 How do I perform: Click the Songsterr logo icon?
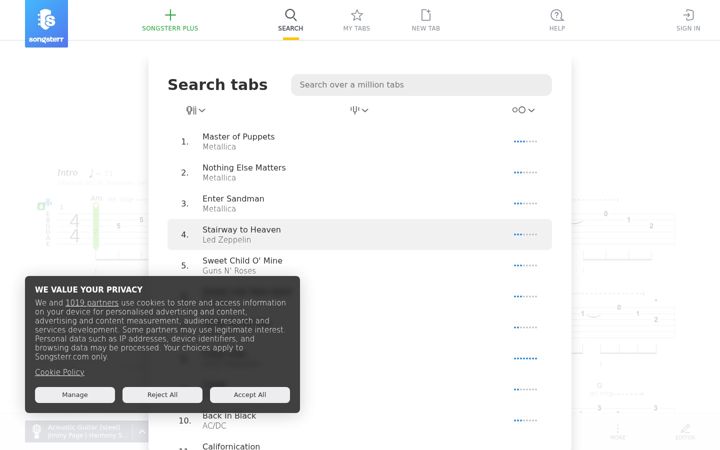coord(46,23)
